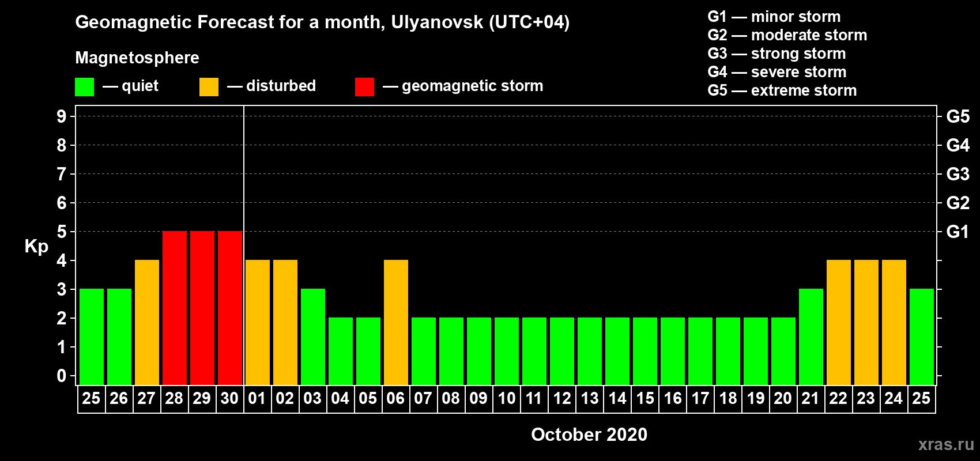This screenshot has width=980, height=461.
Task: Click 'G4 — severe storm' legend text
Action: click(777, 72)
